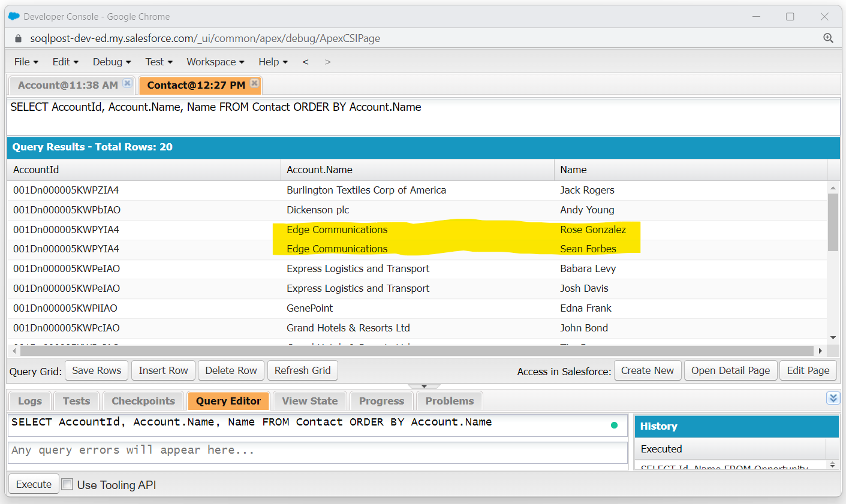The height and width of the screenshot is (504, 846).
Task: Open the File menu
Action: (26, 62)
